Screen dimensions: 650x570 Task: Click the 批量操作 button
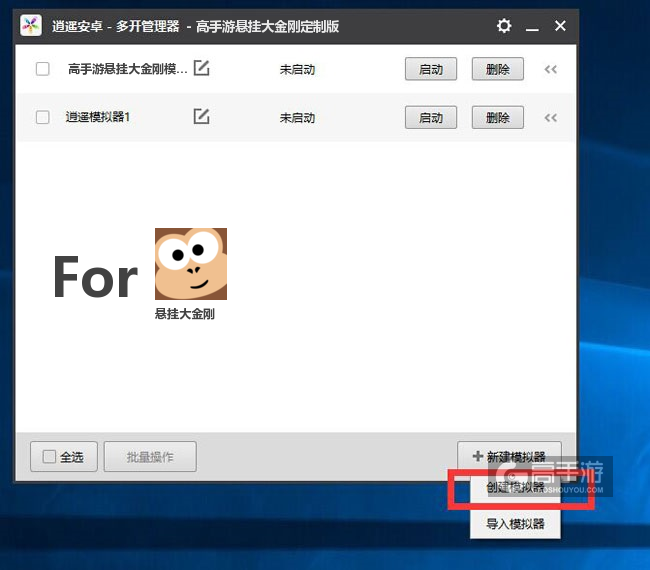[x=150, y=457]
